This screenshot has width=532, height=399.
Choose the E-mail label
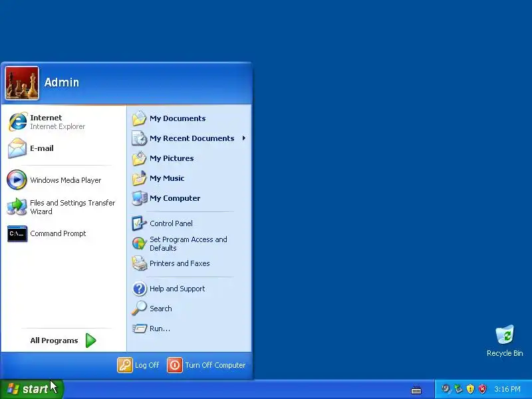point(42,148)
